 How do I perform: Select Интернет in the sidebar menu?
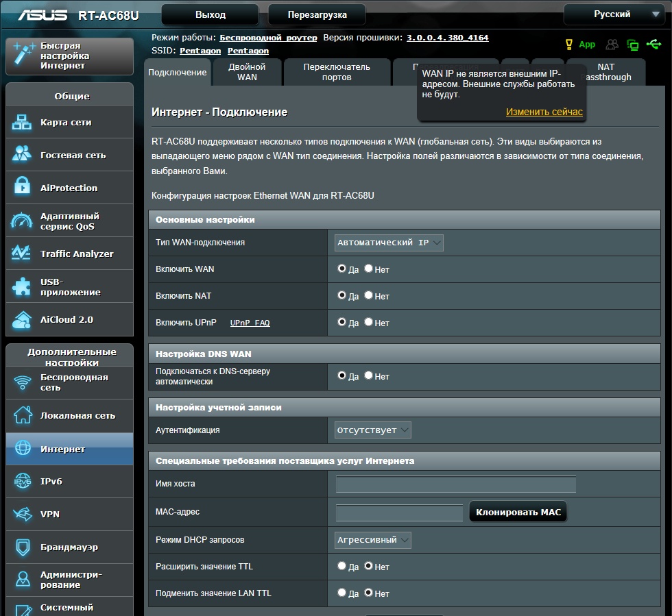click(69, 449)
